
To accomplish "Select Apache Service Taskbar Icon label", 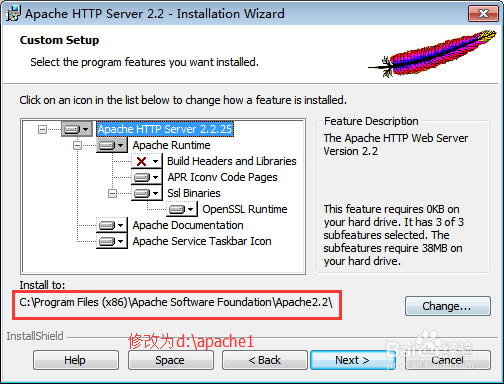I will coord(202,241).
